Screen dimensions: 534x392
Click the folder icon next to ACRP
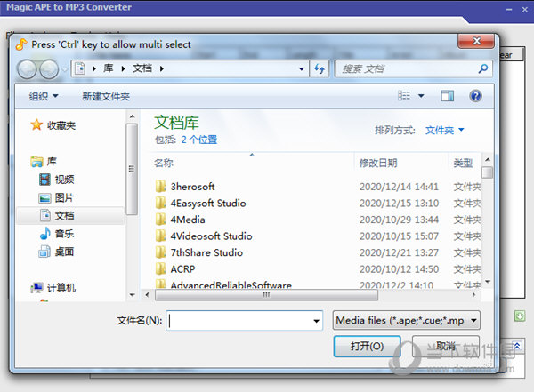[160, 269]
